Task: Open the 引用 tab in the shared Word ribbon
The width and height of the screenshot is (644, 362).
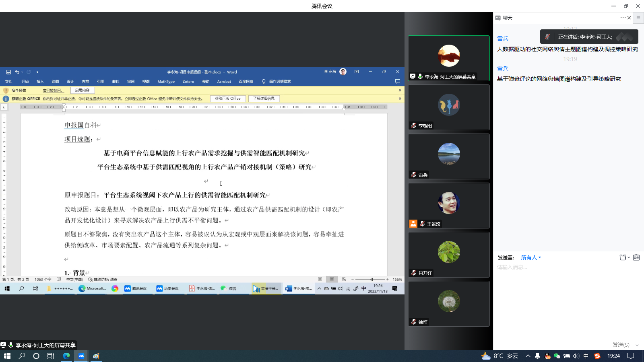Action: 101,82
